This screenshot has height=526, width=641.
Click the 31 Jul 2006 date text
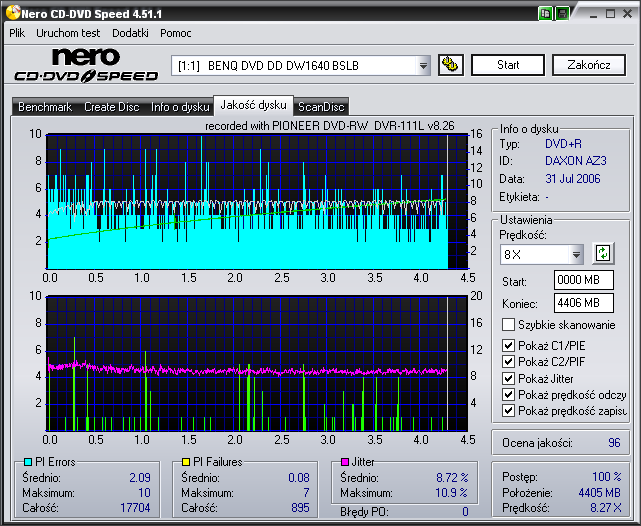pyautogui.click(x=572, y=179)
